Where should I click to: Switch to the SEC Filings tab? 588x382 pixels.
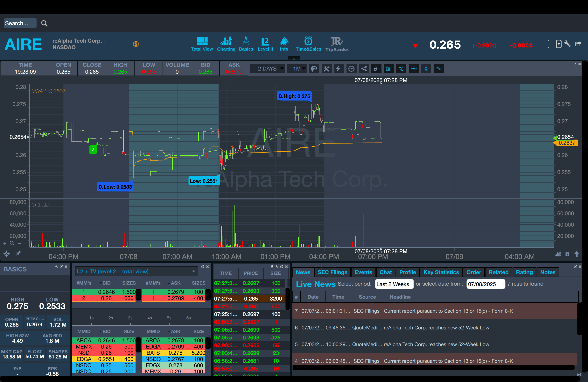pos(332,272)
